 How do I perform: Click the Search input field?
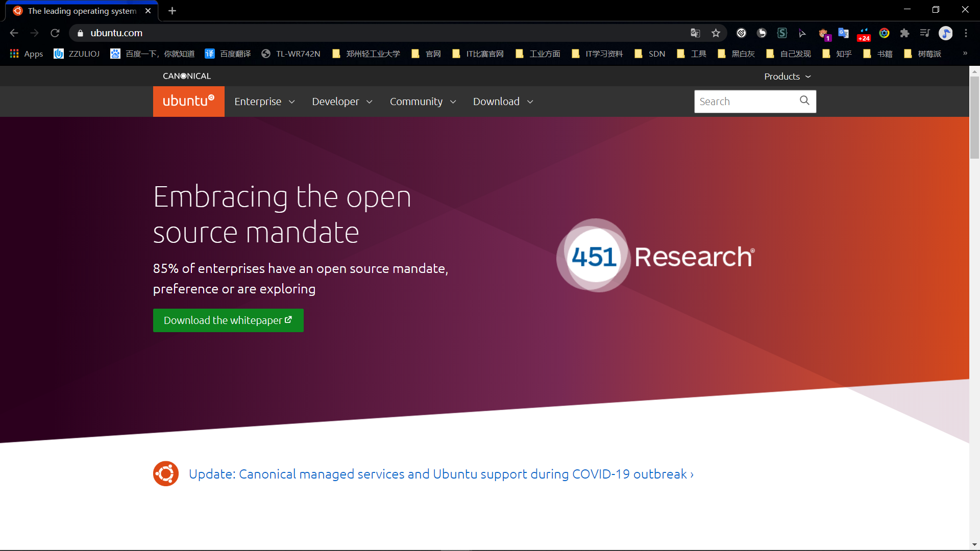pos(745,102)
